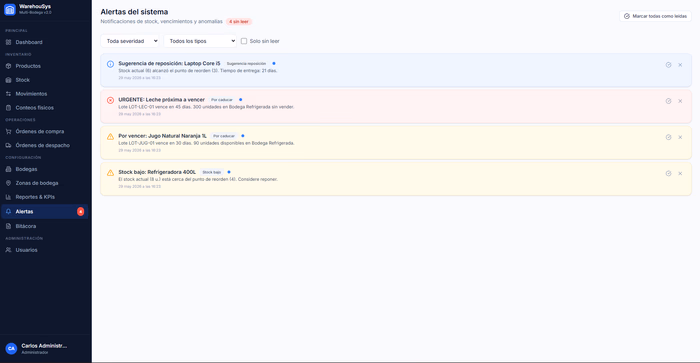Open the Toda severidad dropdown
The width and height of the screenshot is (700, 363).
point(130,41)
